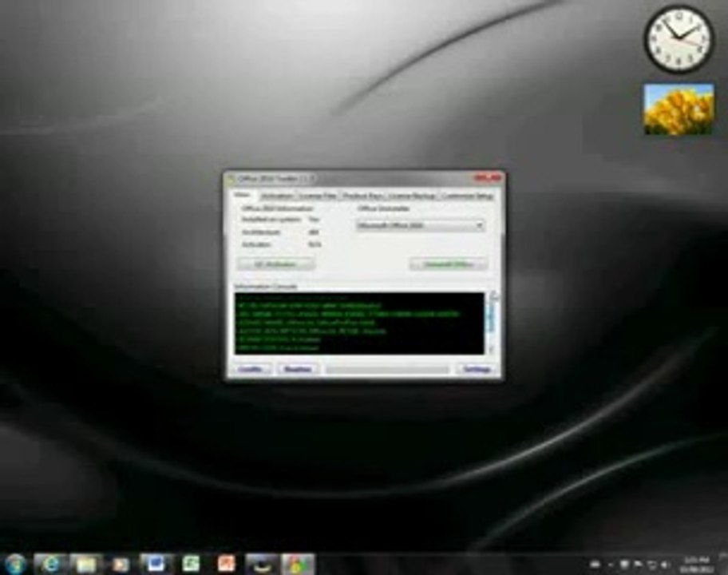Image resolution: width=728 pixels, height=575 pixels.
Task: Show hidden tray icons arrow
Action: tap(611, 565)
